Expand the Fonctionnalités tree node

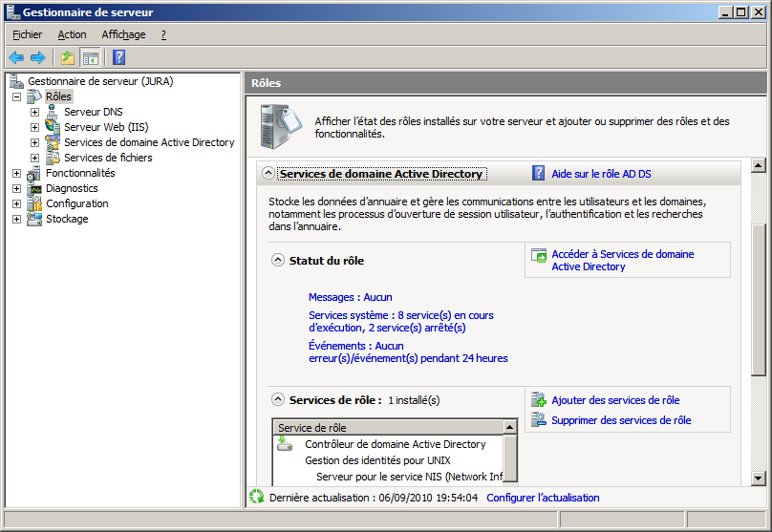click(17, 173)
